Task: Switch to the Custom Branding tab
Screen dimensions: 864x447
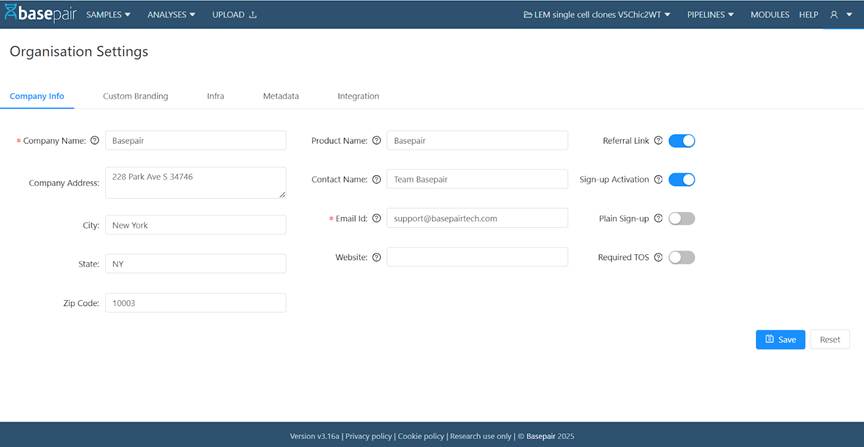Action: click(135, 96)
